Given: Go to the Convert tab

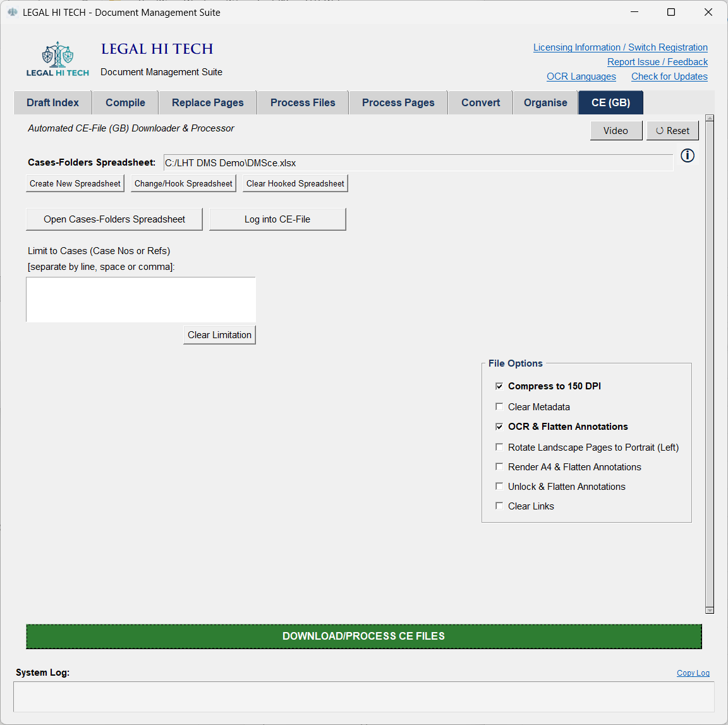Looking at the screenshot, I should [x=480, y=102].
